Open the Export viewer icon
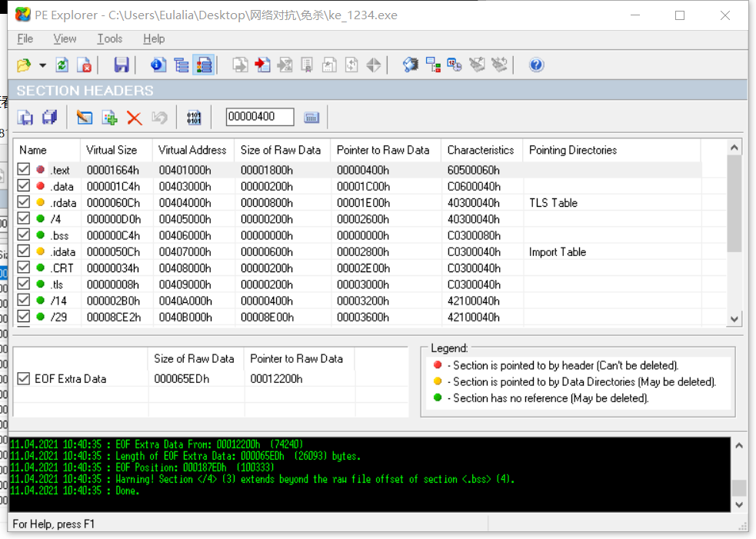756x539 pixels. 240,65
